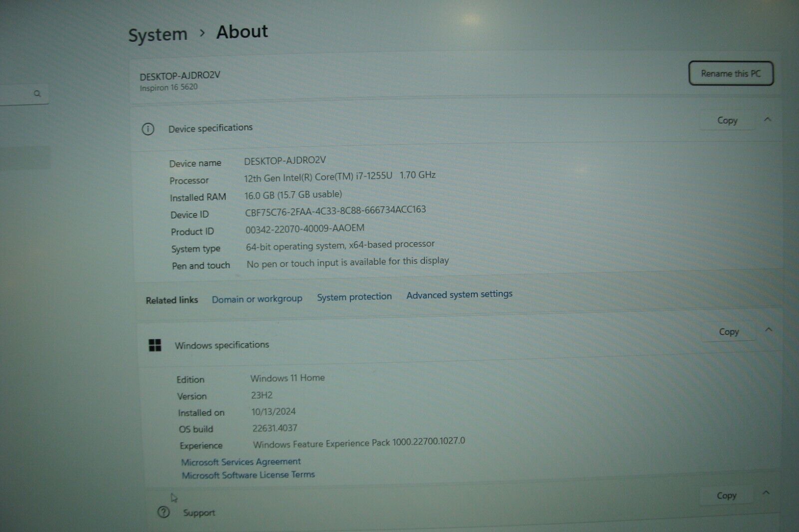Select Installed RAM value 16.0 GB
This screenshot has height=532, width=799.
(x=293, y=195)
